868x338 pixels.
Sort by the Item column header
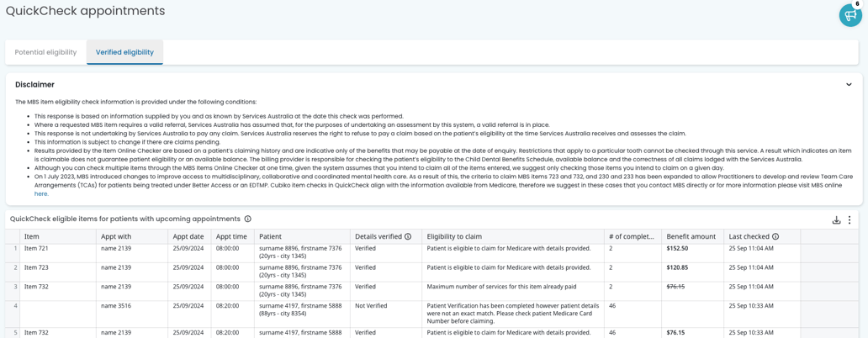32,237
